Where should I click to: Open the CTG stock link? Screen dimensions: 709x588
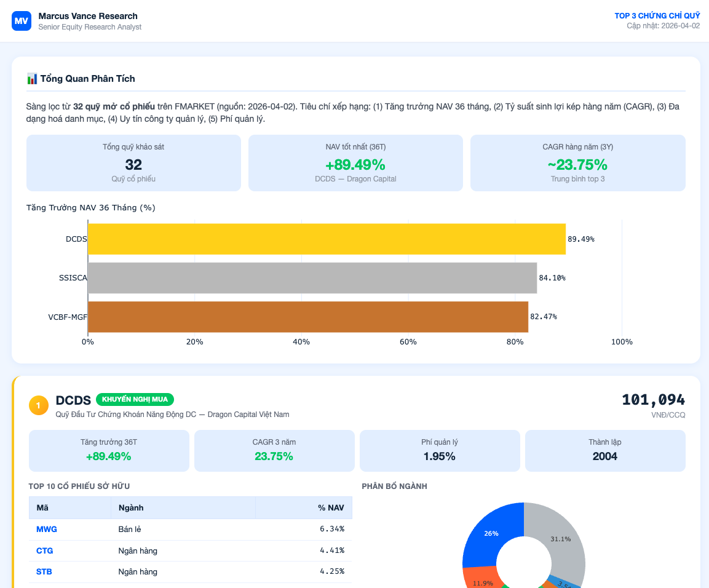pyautogui.click(x=45, y=550)
